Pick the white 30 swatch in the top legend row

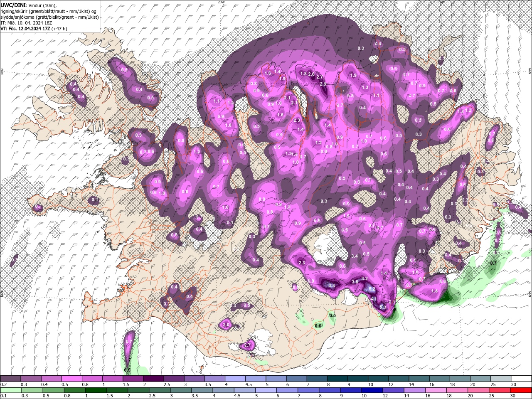[x=521, y=378]
